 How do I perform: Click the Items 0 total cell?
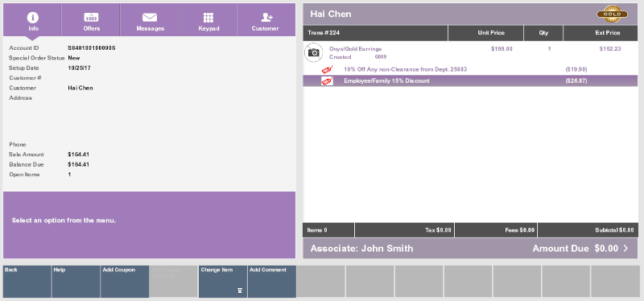328,230
